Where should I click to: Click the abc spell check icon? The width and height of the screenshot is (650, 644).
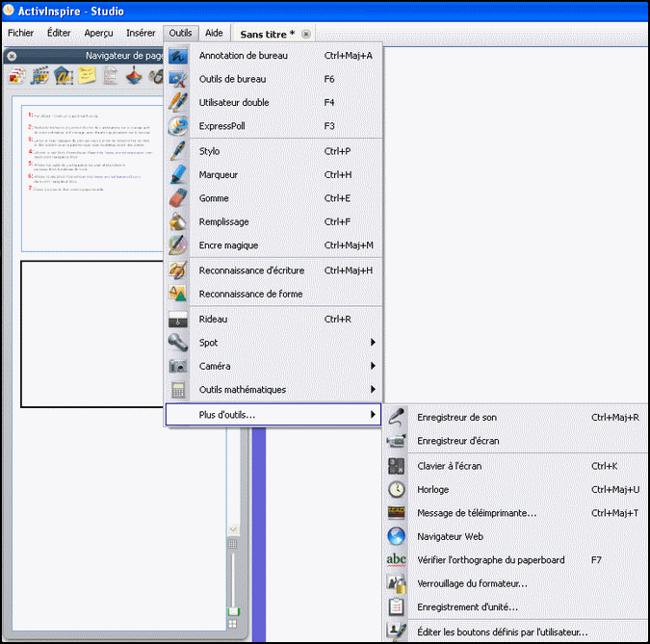coord(397,560)
